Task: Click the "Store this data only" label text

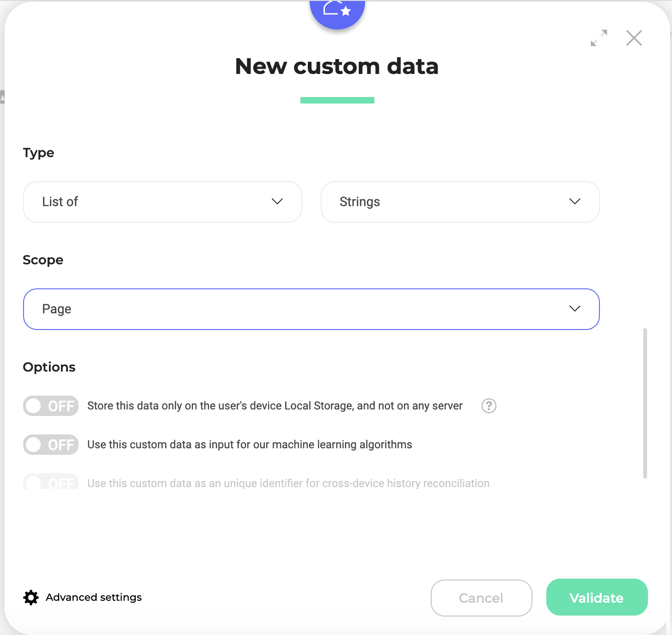Action: 275,406
